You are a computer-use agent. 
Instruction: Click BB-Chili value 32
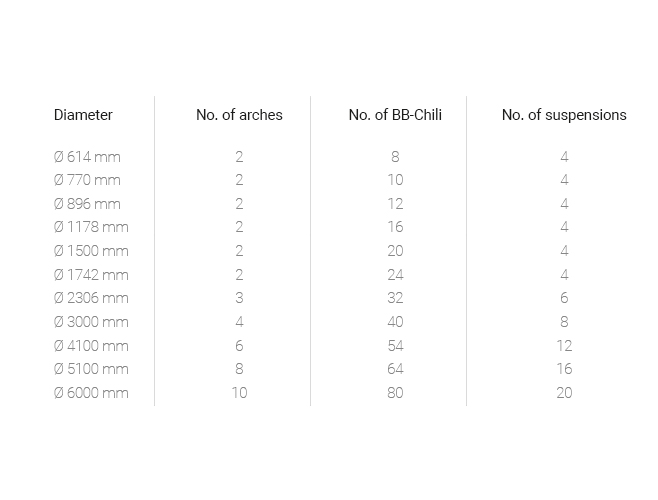[x=395, y=298]
